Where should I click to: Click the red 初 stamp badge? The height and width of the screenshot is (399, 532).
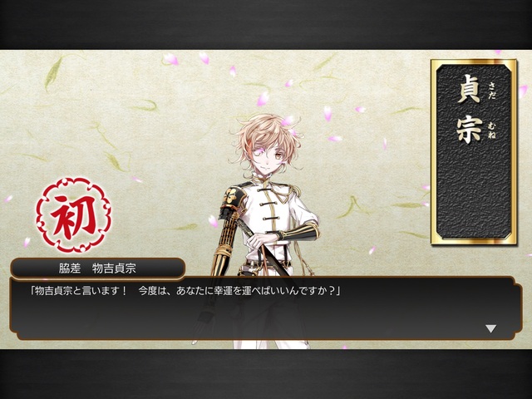click(x=74, y=215)
